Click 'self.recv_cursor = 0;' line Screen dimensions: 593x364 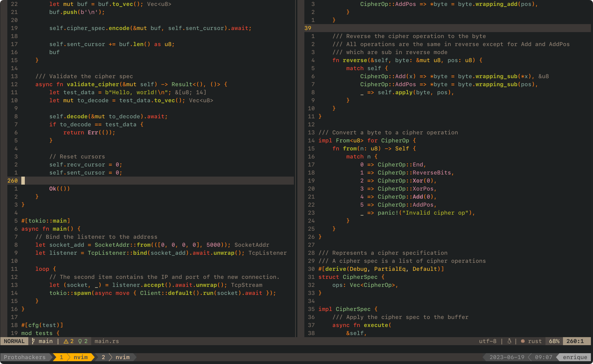tap(86, 165)
